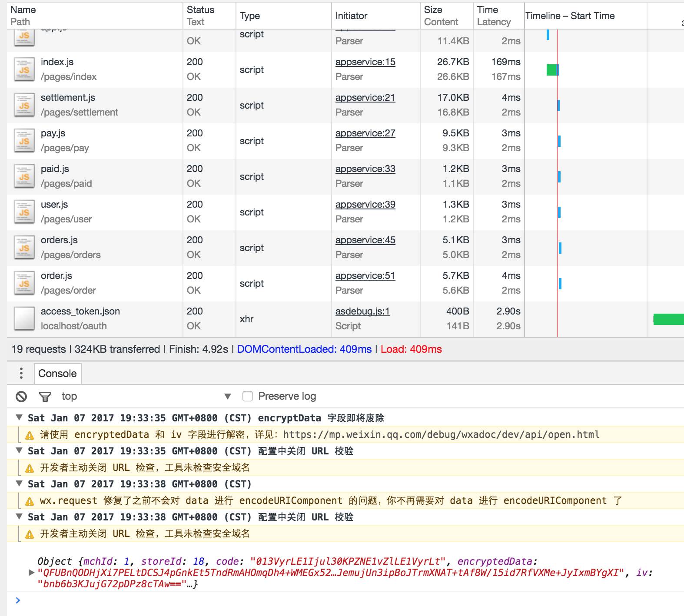The height and width of the screenshot is (616, 684).
Task: Click the green timeline bar for index.js
Action: 552,70
